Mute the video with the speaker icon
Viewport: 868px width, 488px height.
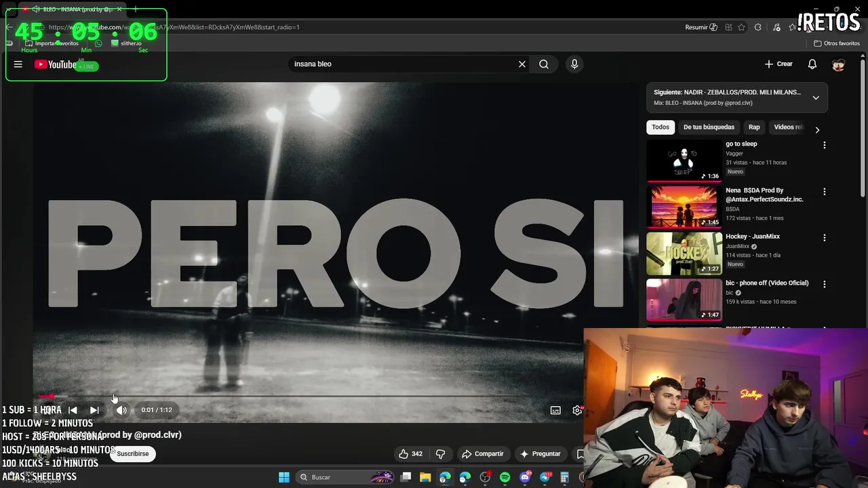(x=121, y=410)
